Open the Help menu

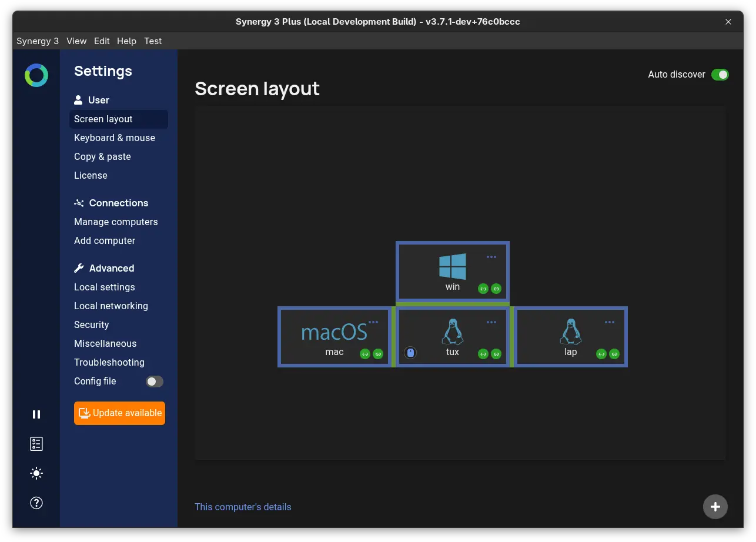[126, 41]
